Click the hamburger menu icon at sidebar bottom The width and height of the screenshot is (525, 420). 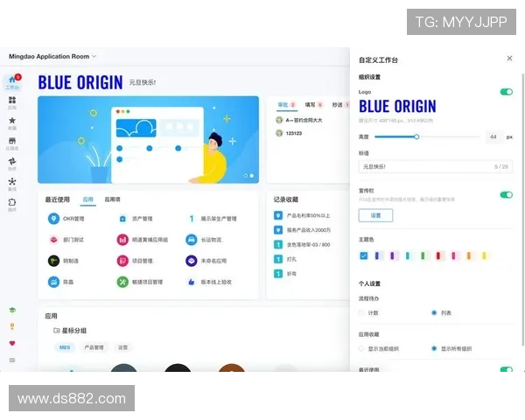tap(12, 360)
